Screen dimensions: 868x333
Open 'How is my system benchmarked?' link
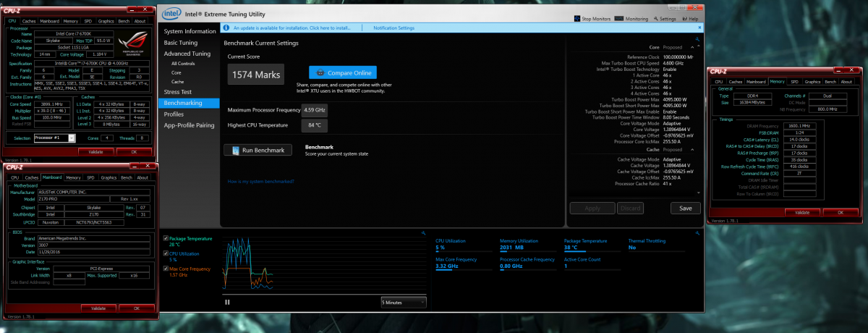[x=260, y=181]
